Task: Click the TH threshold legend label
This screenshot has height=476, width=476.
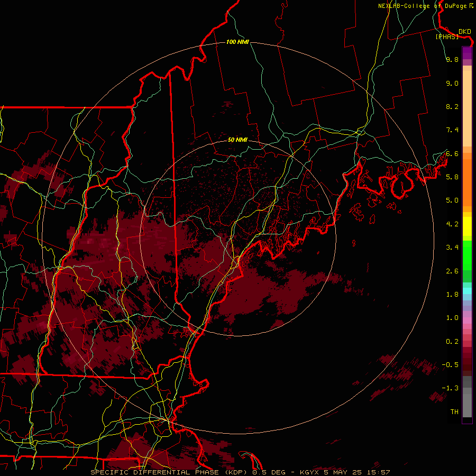Action: (454, 412)
